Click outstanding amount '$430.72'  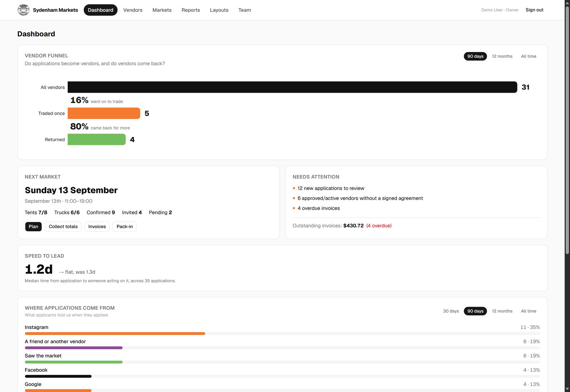(x=353, y=226)
